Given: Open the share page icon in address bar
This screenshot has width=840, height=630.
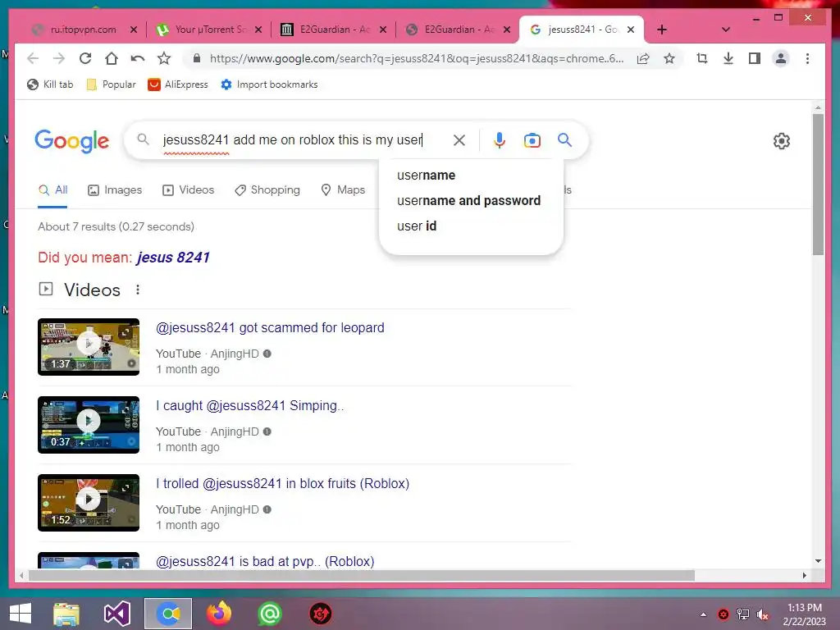Looking at the screenshot, I should click(643, 58).
